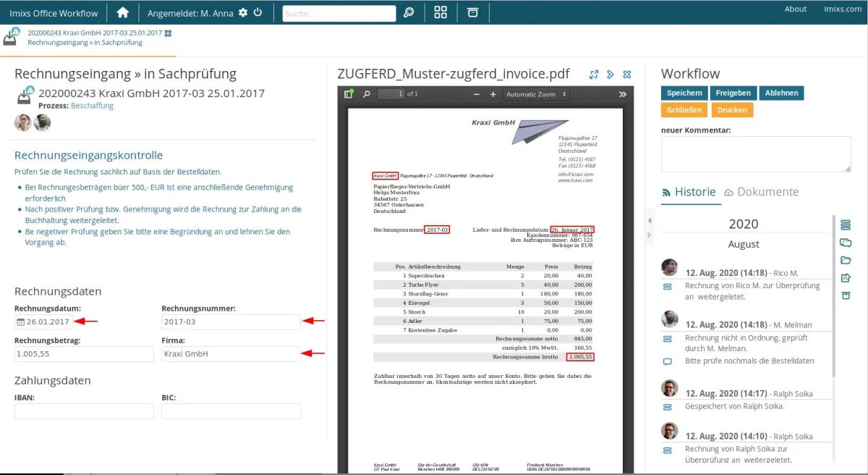Click inside the neuer Kommentar text area
This screenshot has height=475, width=868.
click(755, 153)
